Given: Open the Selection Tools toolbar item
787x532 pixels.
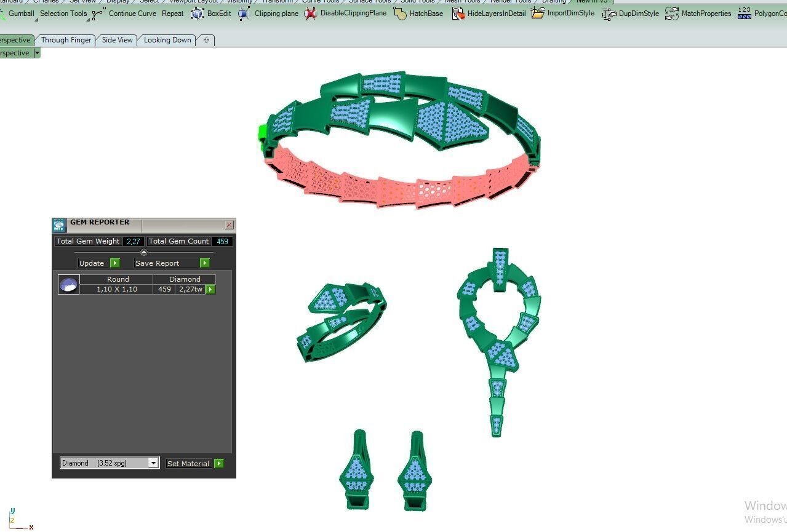Looking at the screenshot, I should [63, 14].
